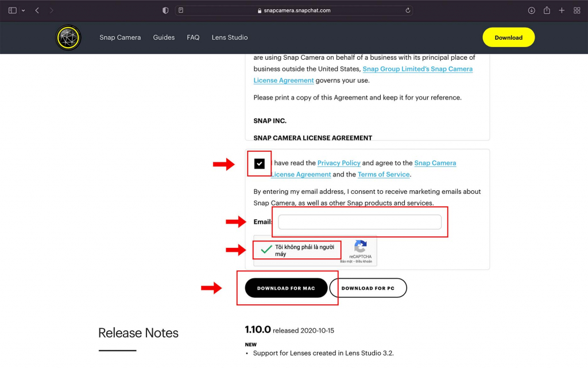The width and height of the screenshot is (588, 368).
Task: Click the reCAPTCHA logo icon
Action: 361,247
